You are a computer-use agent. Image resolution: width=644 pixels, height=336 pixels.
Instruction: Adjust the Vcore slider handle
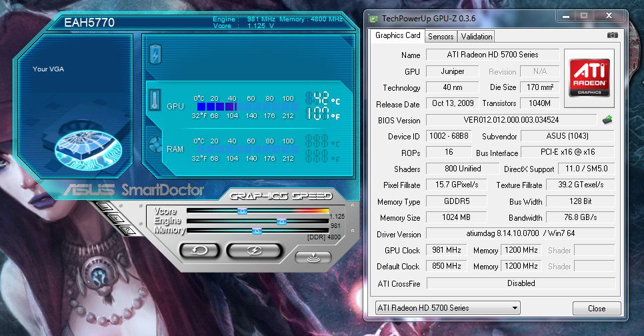[x=242, y=211]
